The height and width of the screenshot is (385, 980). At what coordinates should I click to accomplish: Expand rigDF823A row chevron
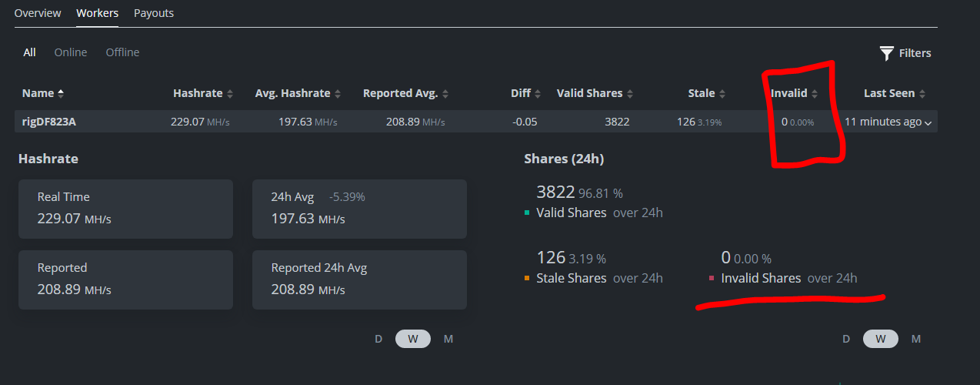pyautogui.click(x=928, y=123)
